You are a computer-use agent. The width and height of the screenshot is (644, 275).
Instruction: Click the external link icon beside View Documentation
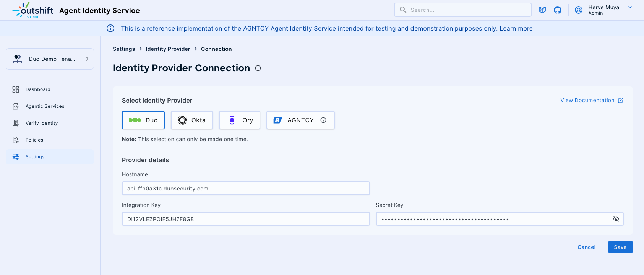pyautogui.click(x=621, y=100)
